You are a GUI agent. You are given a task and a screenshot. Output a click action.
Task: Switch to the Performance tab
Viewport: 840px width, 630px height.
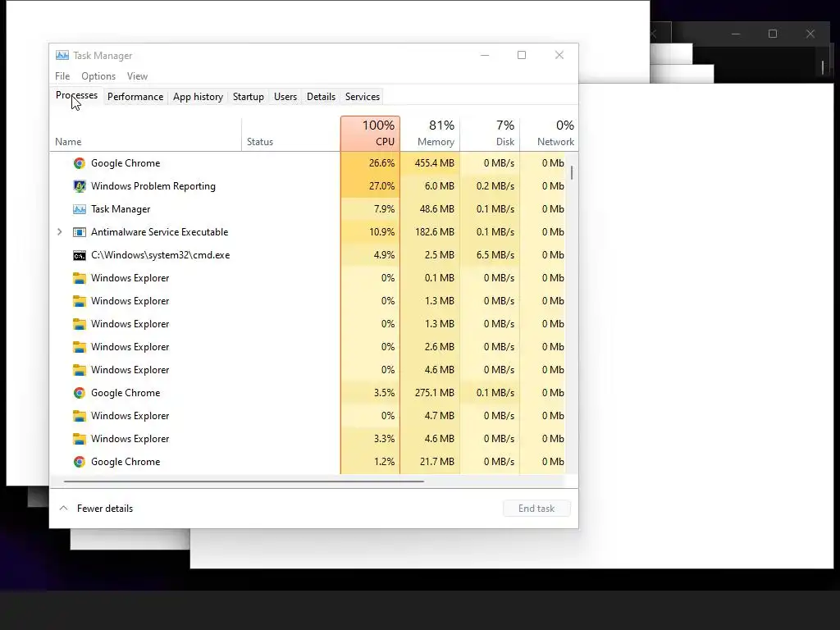pyautogui.click(x=135, y=97)
